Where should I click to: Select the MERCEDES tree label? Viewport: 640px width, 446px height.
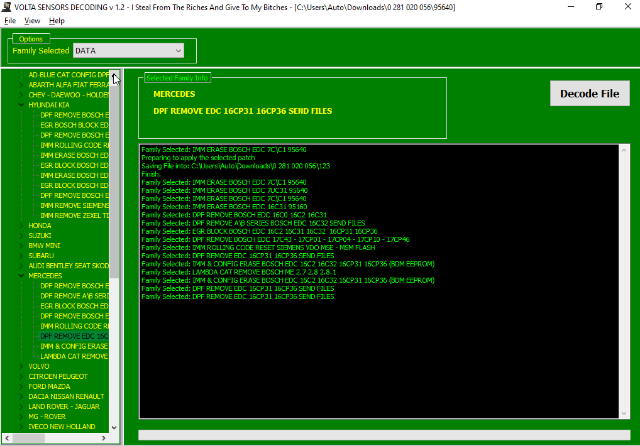tap(45, 276)
